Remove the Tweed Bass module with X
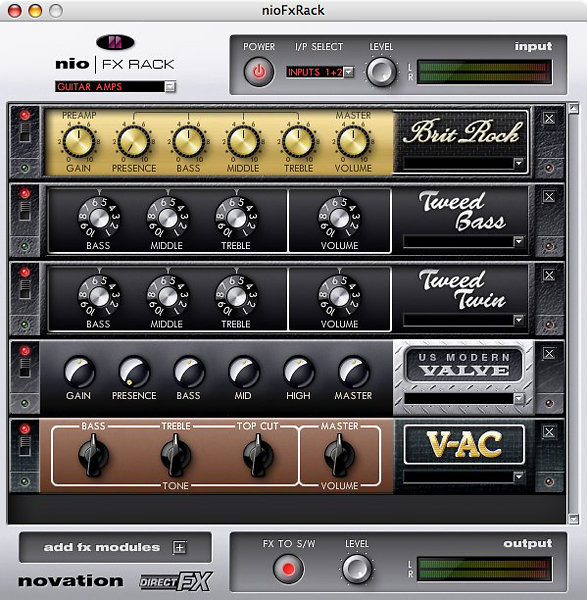 pos(549,197)
